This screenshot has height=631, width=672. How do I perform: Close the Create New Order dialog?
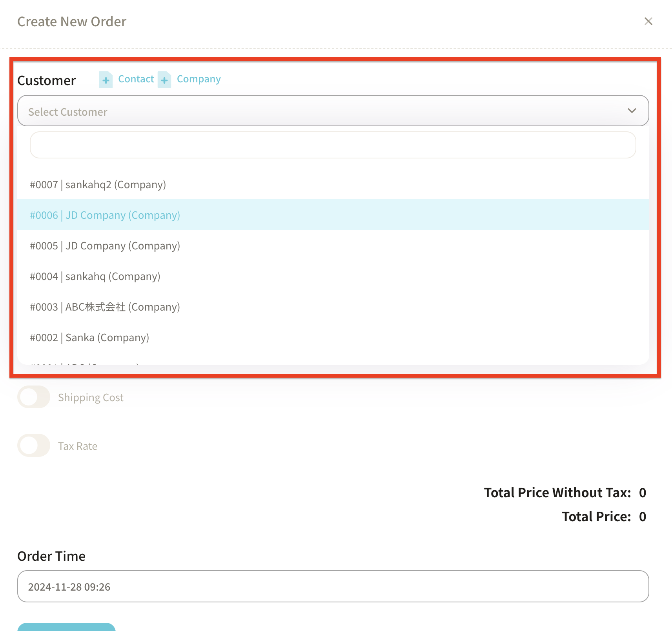click(648, 22)
